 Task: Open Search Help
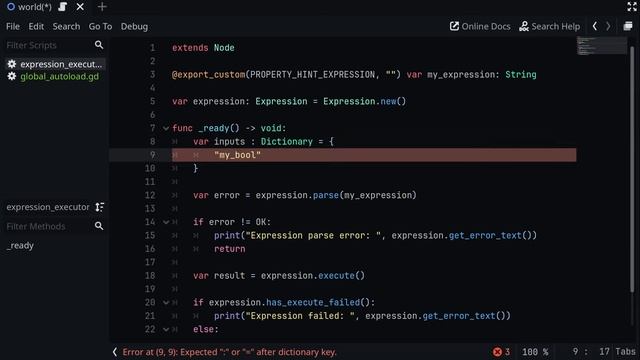(x=549, y=27)
